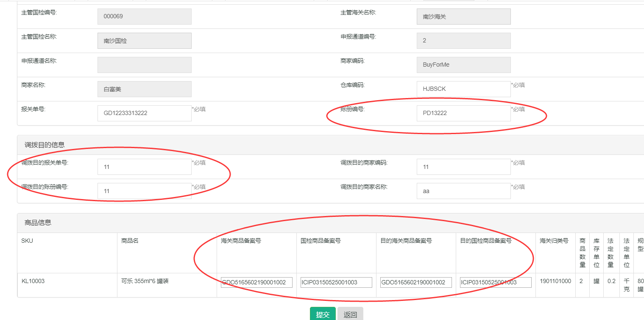Click the 报关单号 field showing GD12233313222
This screenshot has width=644, height=320.
tap(144, 113)
